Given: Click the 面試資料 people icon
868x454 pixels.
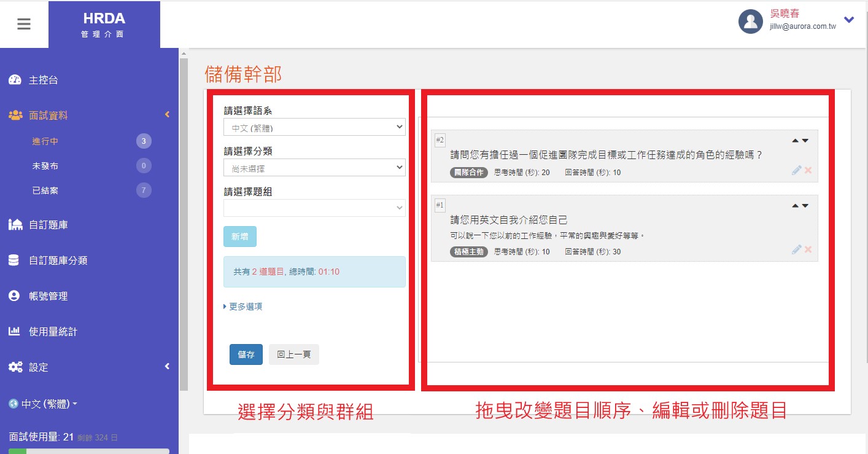Looking at the screenshot, I should 15,115.
